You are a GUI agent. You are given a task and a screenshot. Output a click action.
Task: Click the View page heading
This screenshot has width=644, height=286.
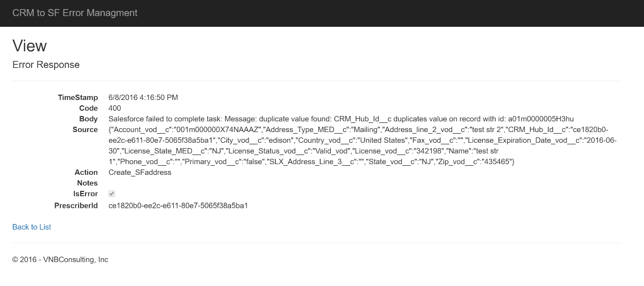29,46
